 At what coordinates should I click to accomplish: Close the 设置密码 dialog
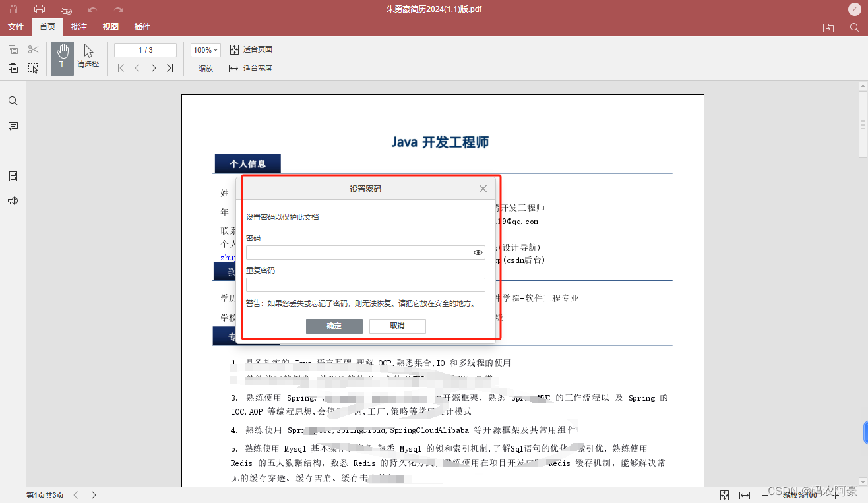point(483,189)
